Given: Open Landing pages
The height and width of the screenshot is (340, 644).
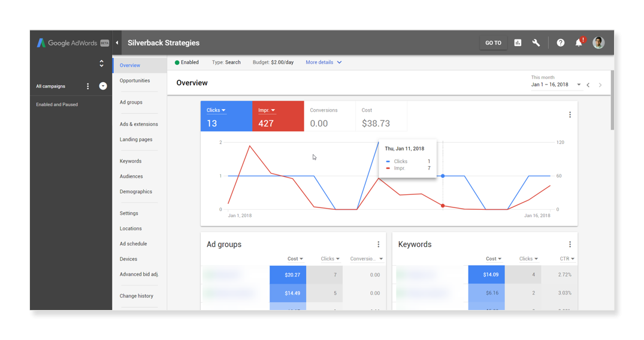Looking at the screenshot, I should (x=136, y=139).
